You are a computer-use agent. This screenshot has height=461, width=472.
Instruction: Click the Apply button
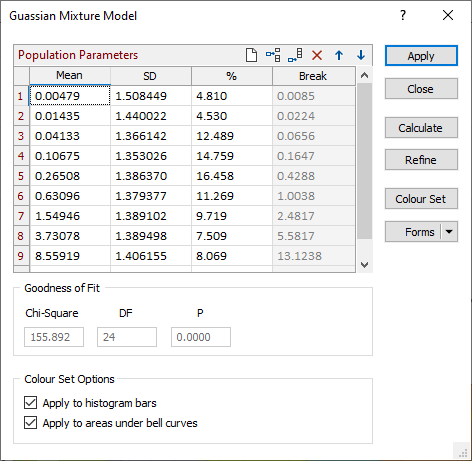421,56
